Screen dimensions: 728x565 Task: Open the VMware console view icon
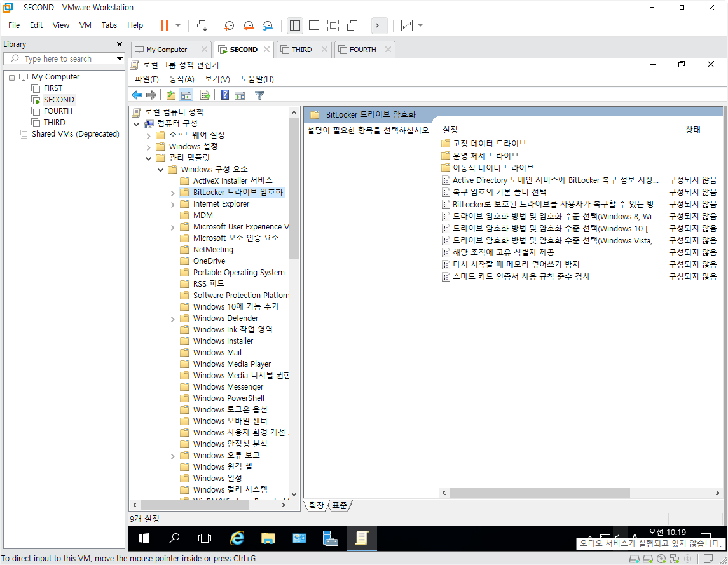(380, 25)
